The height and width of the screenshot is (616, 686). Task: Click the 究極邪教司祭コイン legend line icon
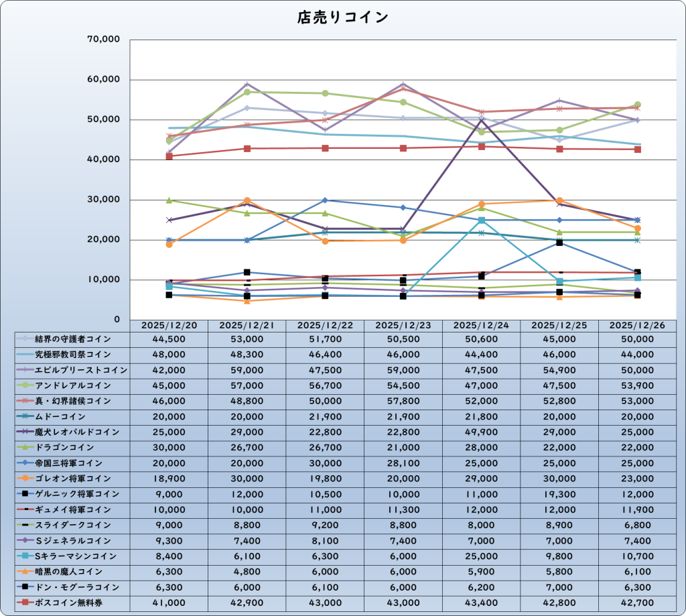(25, 355)
